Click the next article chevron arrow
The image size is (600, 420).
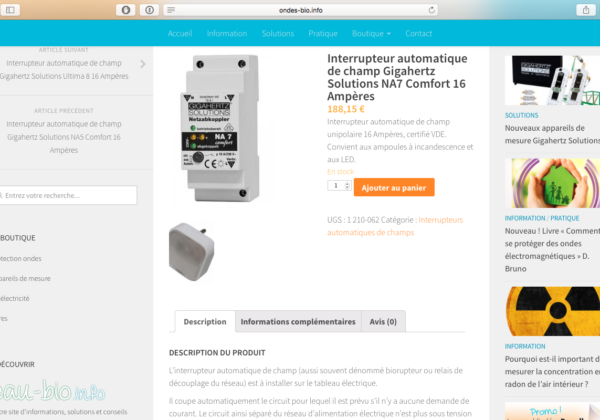[143, 64]
